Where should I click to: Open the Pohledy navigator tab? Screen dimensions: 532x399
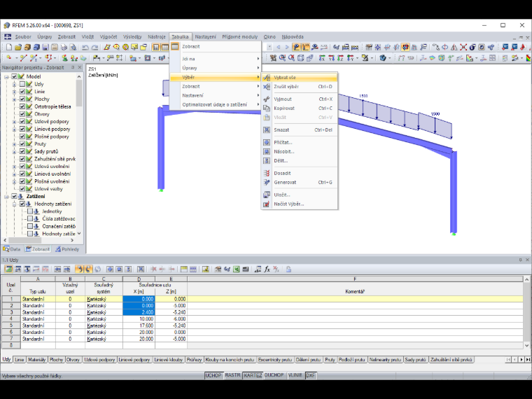point(67,249)
